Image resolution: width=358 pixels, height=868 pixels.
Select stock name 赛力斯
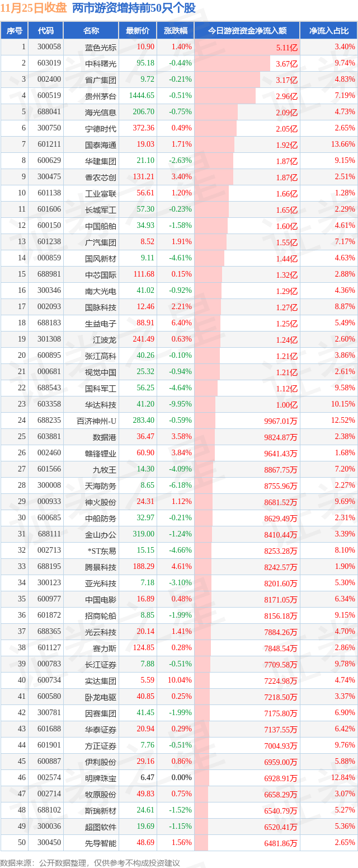pos(105,648)
